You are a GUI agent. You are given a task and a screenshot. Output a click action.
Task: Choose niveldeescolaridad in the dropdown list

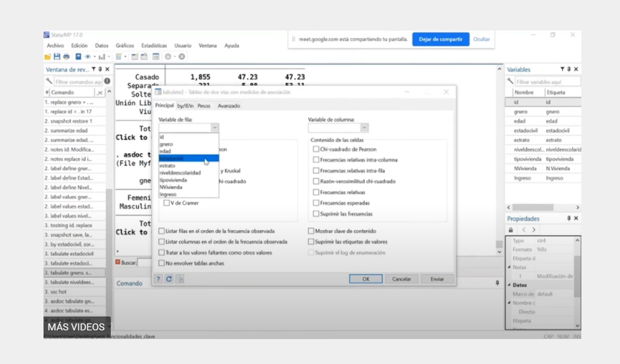(x=189, y=173)
